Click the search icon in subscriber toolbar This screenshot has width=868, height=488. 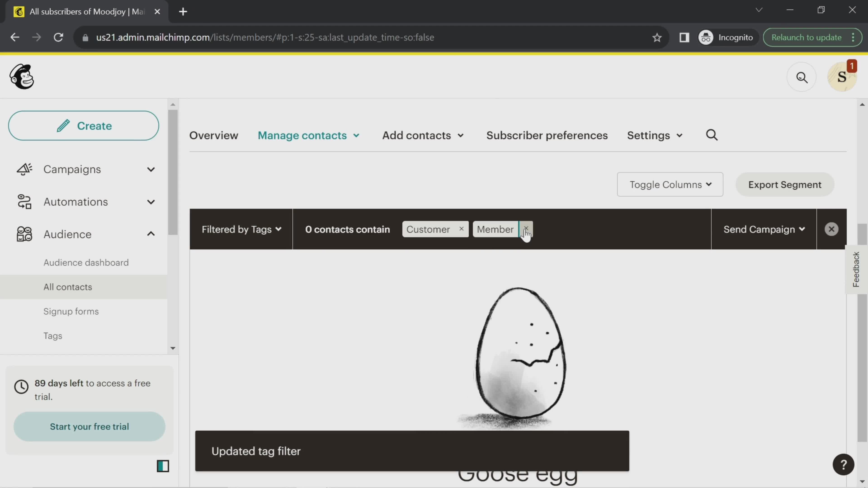coord(712,135)
